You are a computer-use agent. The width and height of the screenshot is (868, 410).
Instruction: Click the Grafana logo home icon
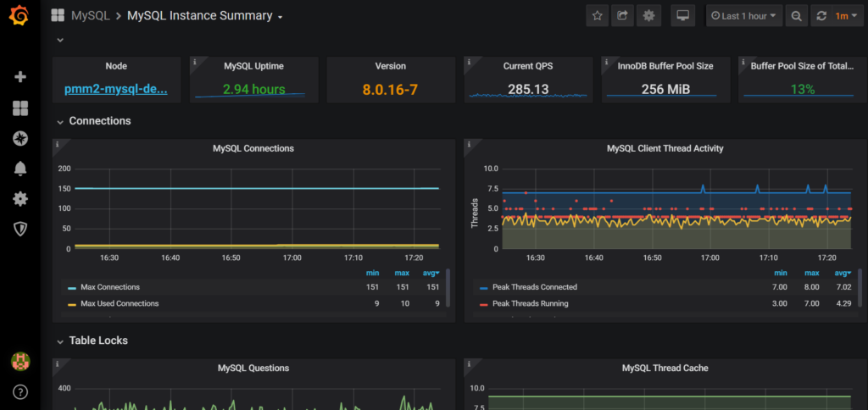tap(20, 17)
